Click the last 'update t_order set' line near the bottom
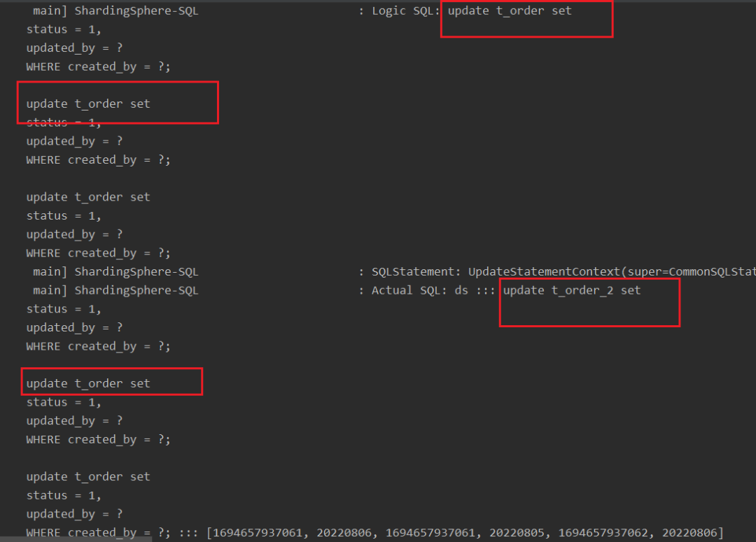 point(88,477)
